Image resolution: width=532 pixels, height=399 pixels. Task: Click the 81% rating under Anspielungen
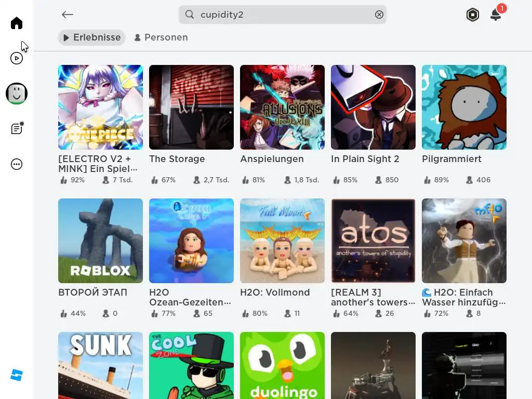(254, 180)
